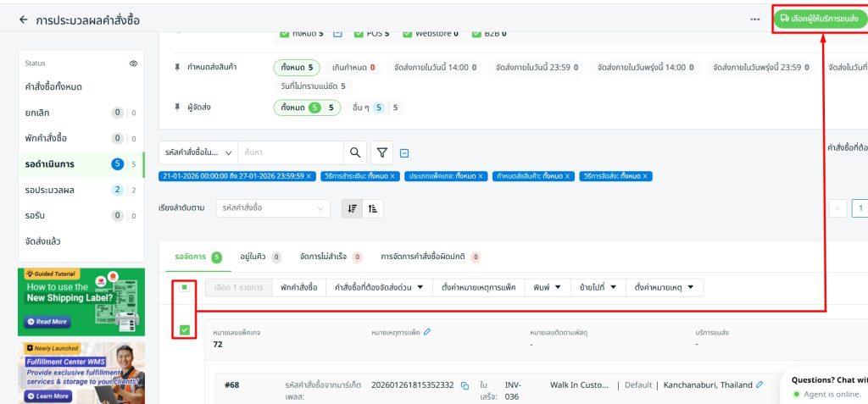Screen dimensions: 868x404
Task: Open the รหัสคำสั่งซื้อใน search field dropdown
Action: pos(198,152)
